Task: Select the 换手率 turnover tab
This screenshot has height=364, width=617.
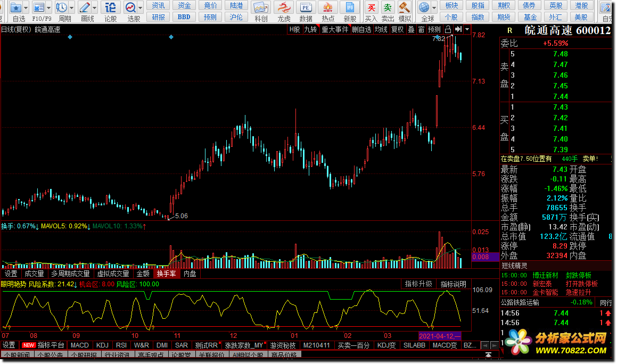Action: coord(167,274)
